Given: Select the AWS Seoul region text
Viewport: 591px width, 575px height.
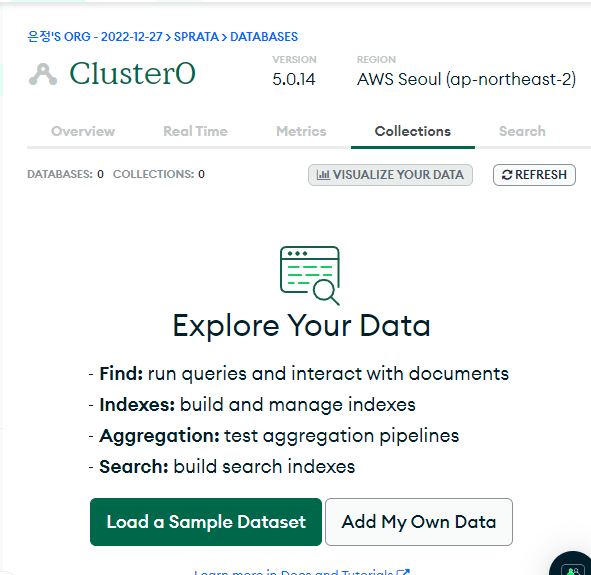Looking at the screenshot, I should click(466, 80).
